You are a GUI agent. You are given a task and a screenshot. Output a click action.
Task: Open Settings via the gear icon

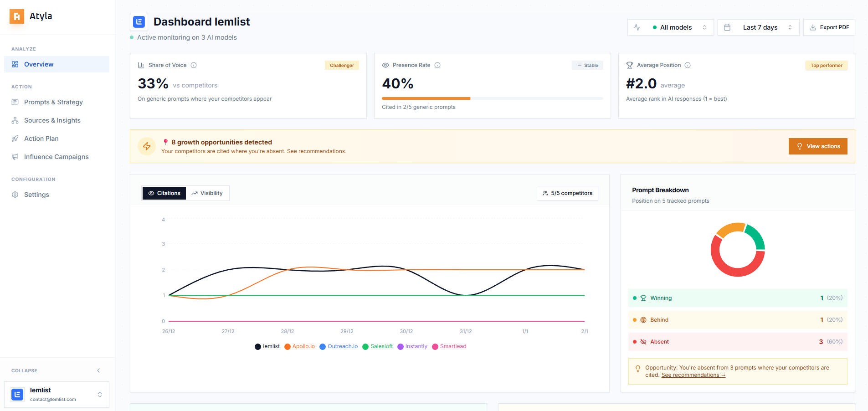15,195
